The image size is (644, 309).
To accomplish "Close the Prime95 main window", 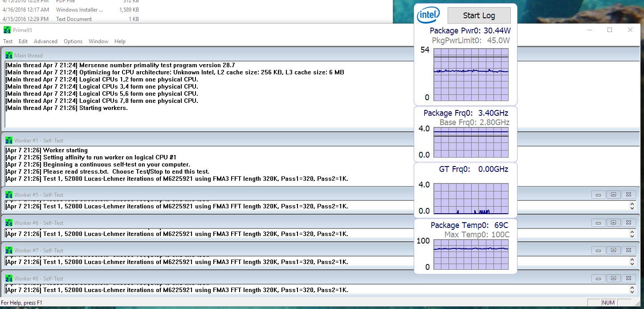I will tap(630, 30).
